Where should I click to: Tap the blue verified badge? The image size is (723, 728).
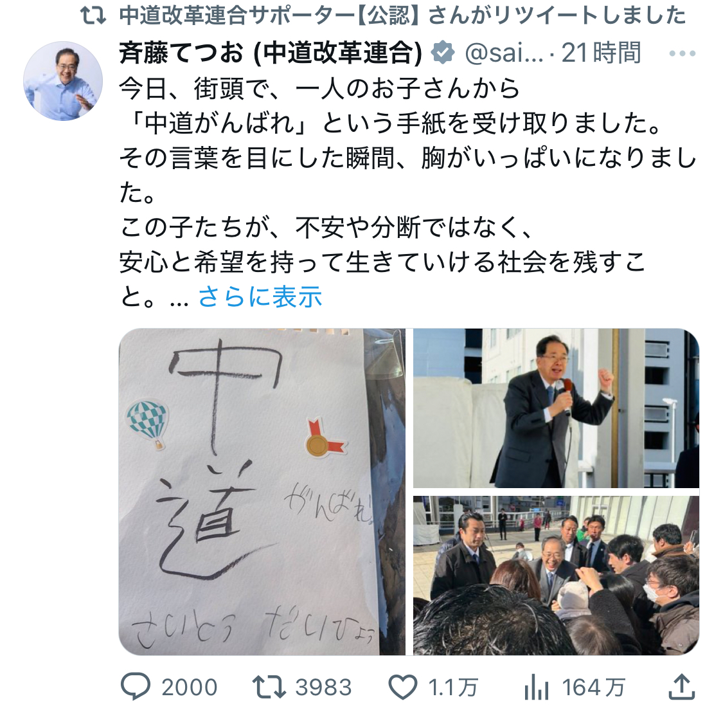click(x=443, y=53)
